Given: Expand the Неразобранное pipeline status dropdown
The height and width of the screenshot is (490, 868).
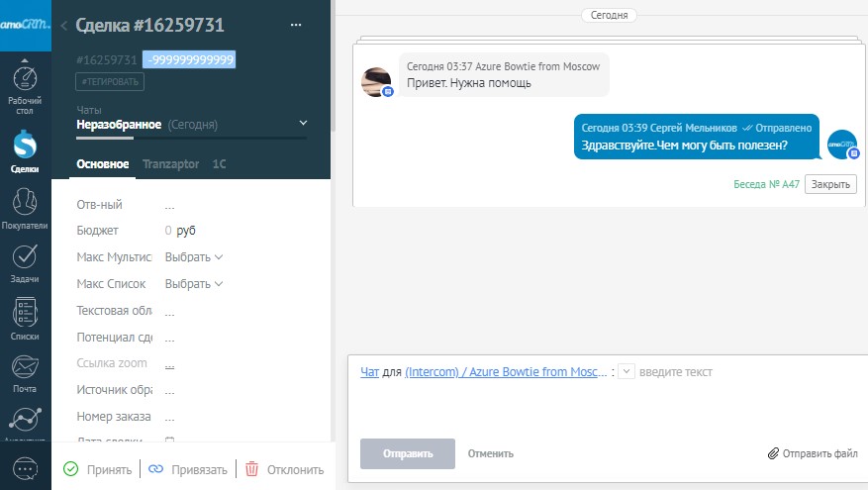Looking at the screenshot, I should click(x=303, y=124).
